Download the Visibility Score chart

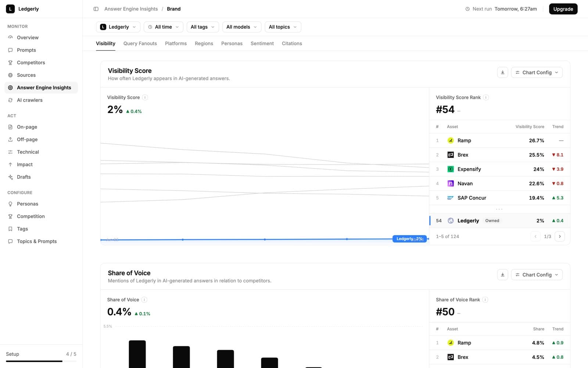pyautogui.click(x=502, y=72)
